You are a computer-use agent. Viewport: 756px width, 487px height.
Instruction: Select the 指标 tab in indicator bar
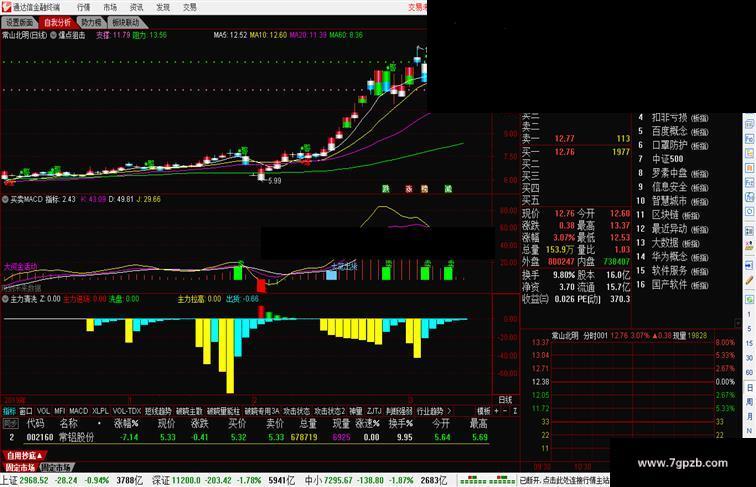9,411
